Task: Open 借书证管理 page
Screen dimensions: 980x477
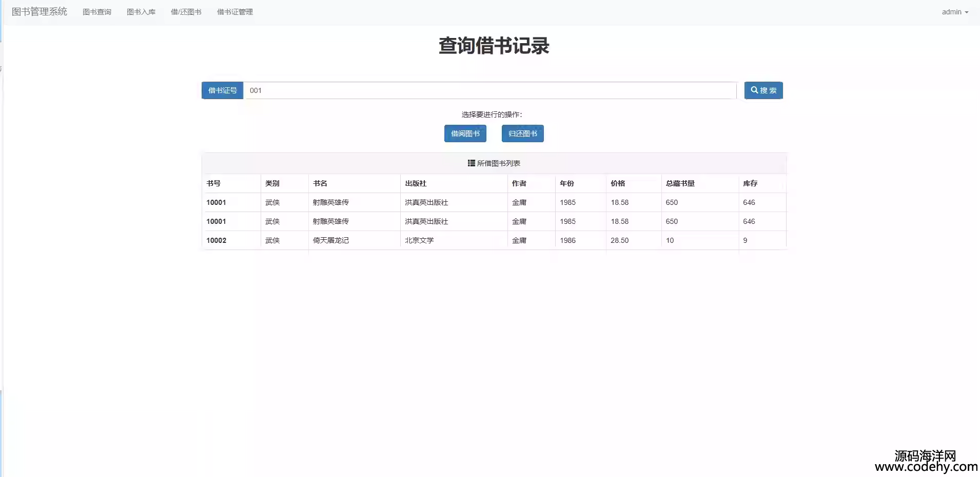Action: (234, 12)
